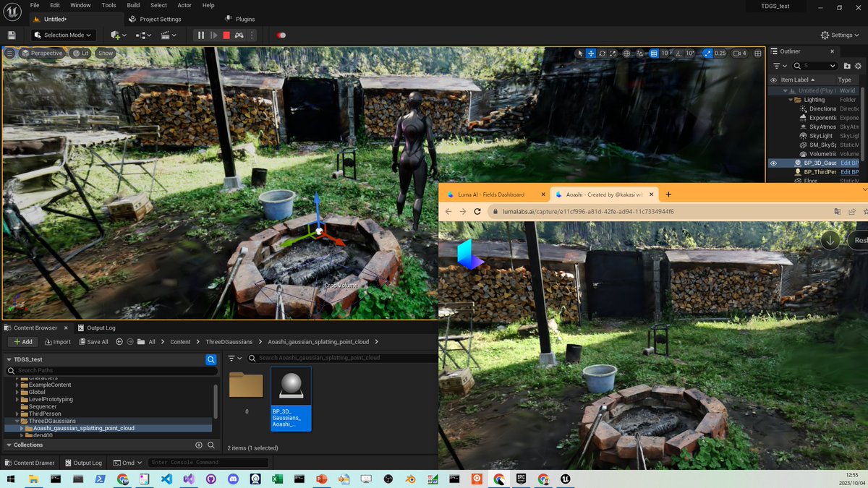The image size is (868, 488).
Task: Toggle scale snapping in viewport
Action: 707,53
